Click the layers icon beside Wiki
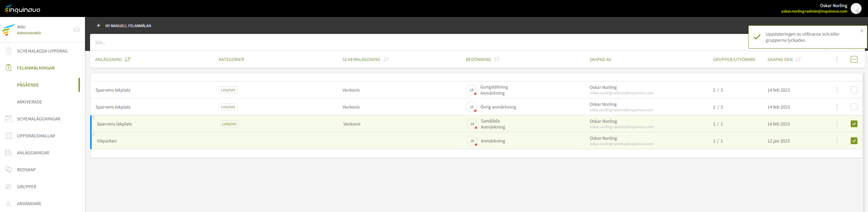The height and width of the screenshot is (212, 868). pos(76,30)
